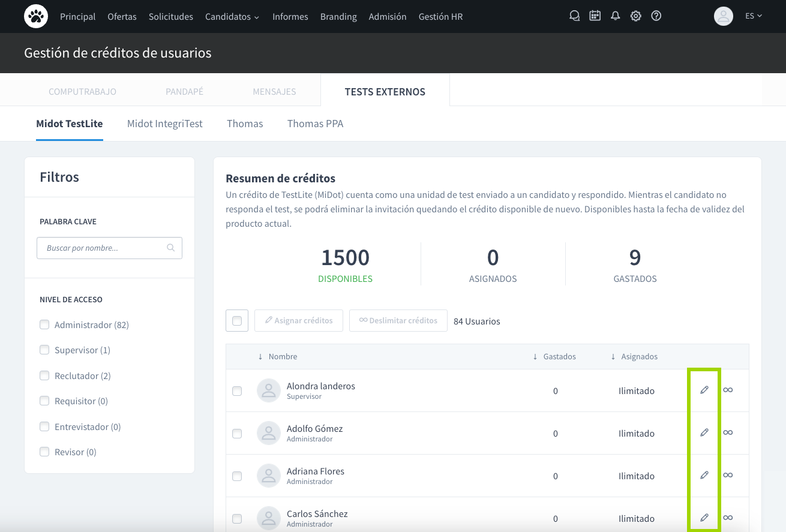Click pencil edit icon for Alondra landeros
This screenshot has height=532, width=786.
(x=704, y=390)
